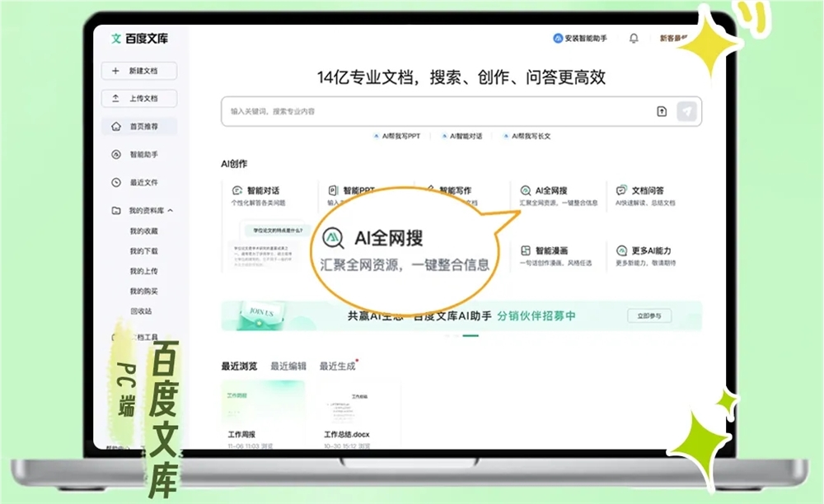Click the 上传文档 button
The height and width of the screenshot is (504, 824).
coord(138,98)
